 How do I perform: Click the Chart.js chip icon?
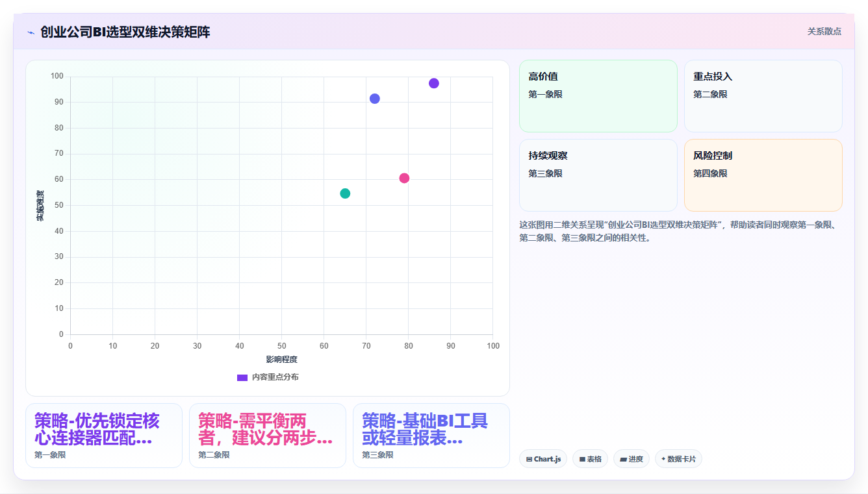pyautogui.click(x=529, y=459)
